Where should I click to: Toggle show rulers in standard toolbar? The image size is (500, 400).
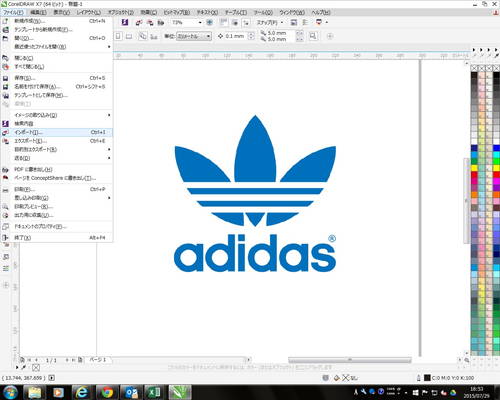pyautogui.click(x=224, y=22)
